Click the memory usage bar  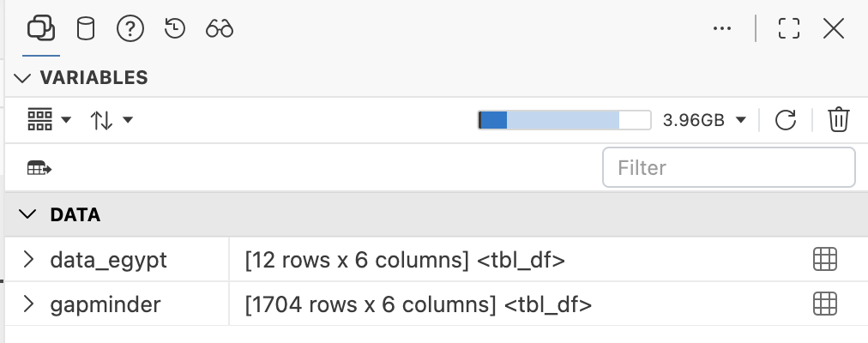click(x=564, y=120)
